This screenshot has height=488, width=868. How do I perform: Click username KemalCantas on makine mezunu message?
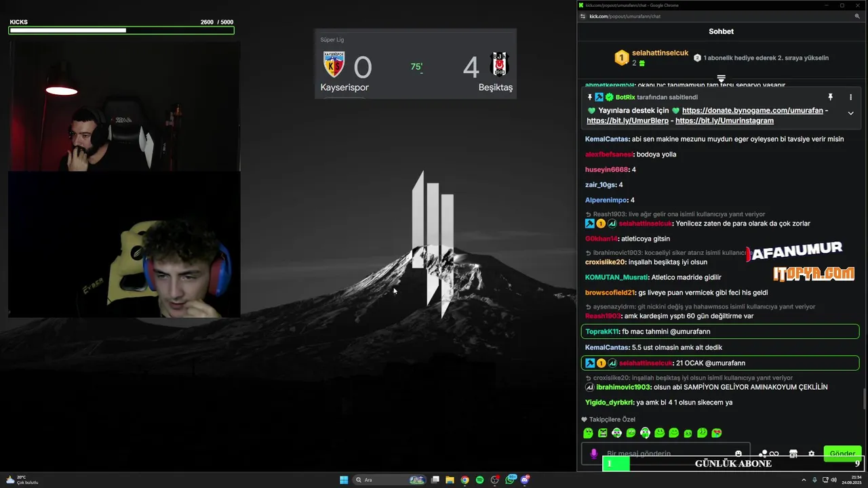click(608, 139)
